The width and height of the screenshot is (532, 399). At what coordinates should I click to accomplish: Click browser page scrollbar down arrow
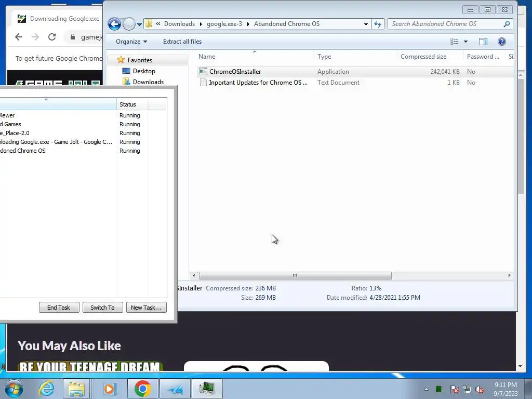521,366
